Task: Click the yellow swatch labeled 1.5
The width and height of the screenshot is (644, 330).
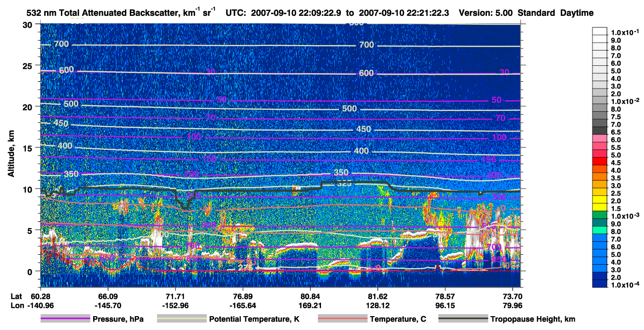Action: tap(599, 207)
